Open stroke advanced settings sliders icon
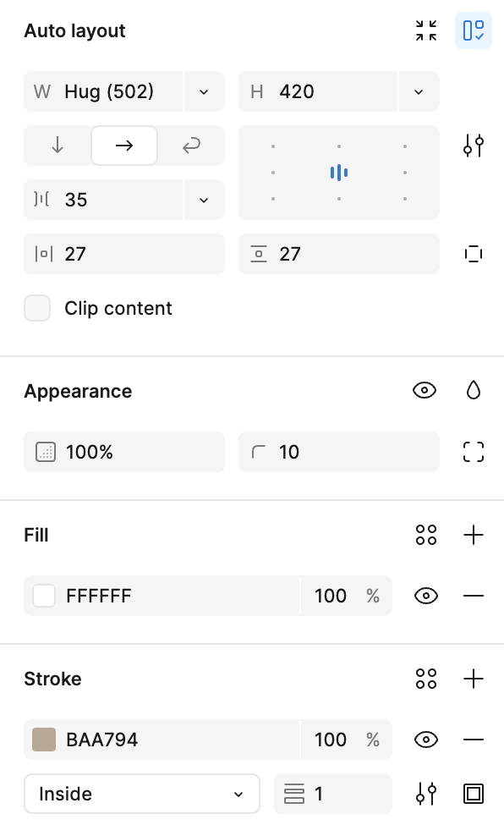The image size is (504, 836). 426,794
